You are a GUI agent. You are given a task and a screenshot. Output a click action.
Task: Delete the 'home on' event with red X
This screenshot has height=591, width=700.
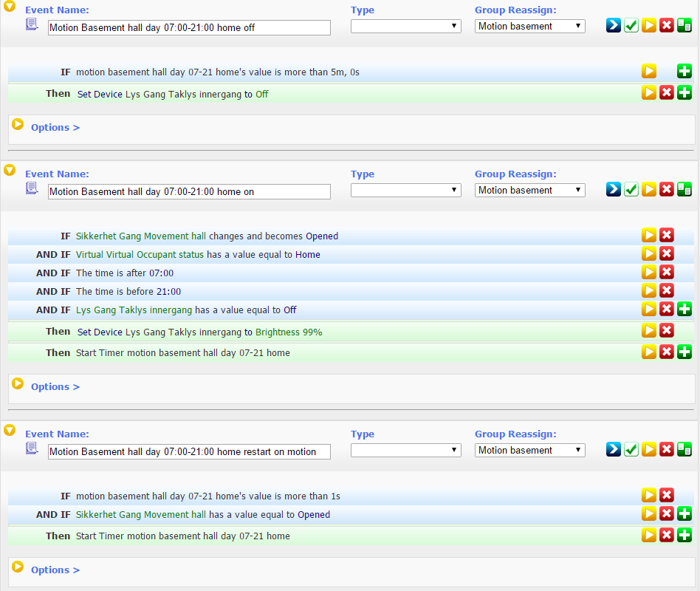(667, 189)
